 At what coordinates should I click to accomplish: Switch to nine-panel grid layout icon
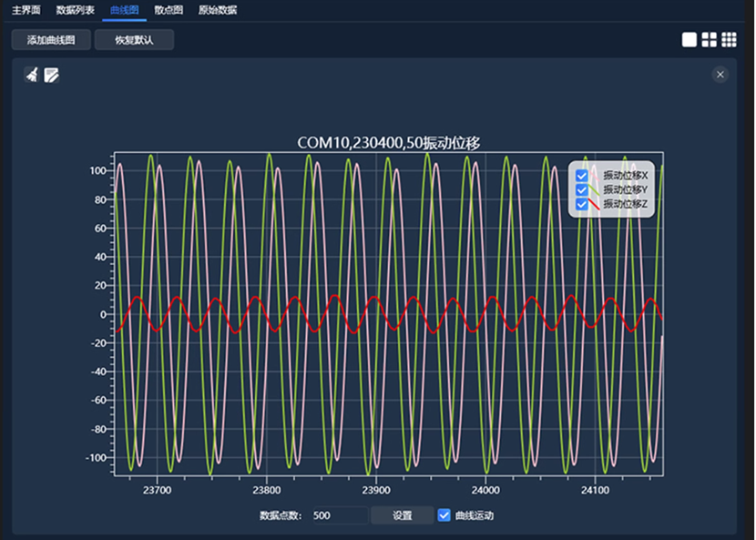coord(729,39)
